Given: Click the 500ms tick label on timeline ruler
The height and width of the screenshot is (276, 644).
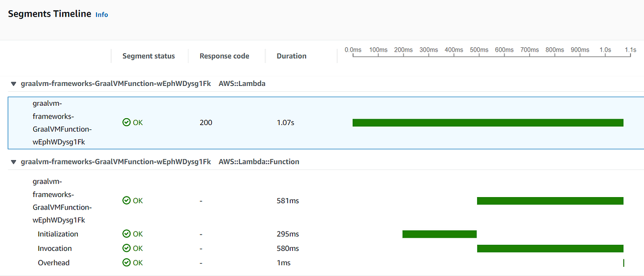Looking at the screenshot, I should tap(479, 50).
